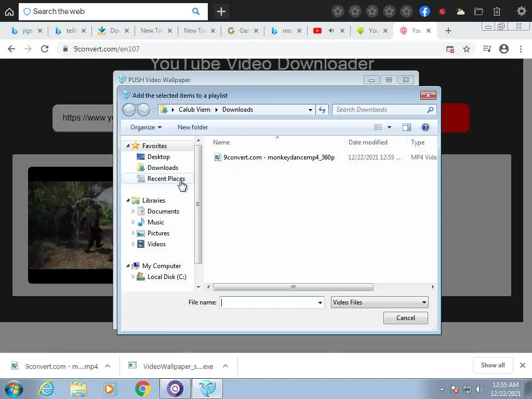The image size is (532, 399).
Task: Select Downloads in Favorites
Action: [x=163, y=168]
